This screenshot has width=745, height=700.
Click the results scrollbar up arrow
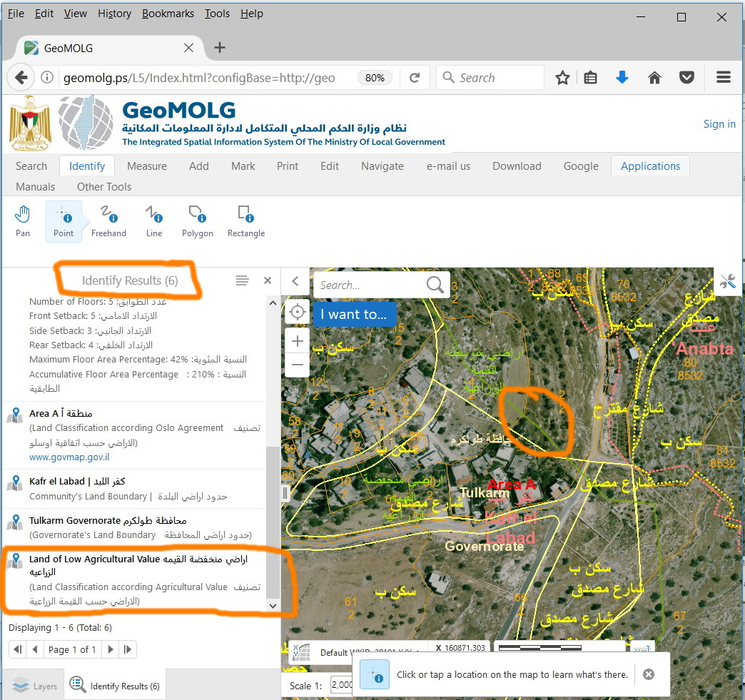point(273,303)
